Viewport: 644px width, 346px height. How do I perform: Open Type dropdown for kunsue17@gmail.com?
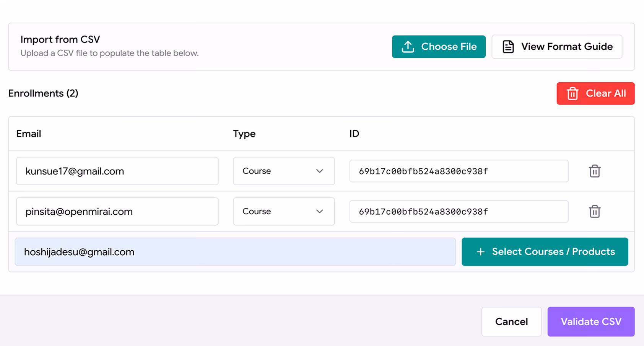click(284, 171)
